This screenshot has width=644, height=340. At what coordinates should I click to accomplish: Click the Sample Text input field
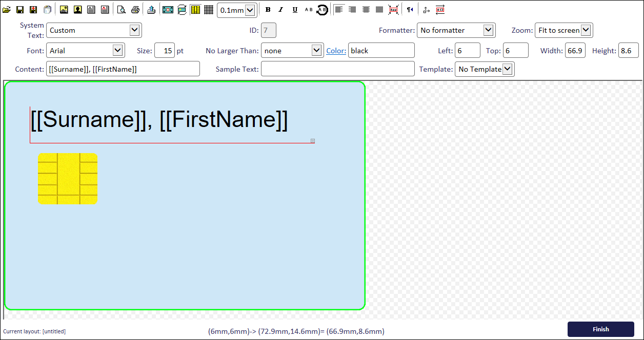[x=338, y=69]
